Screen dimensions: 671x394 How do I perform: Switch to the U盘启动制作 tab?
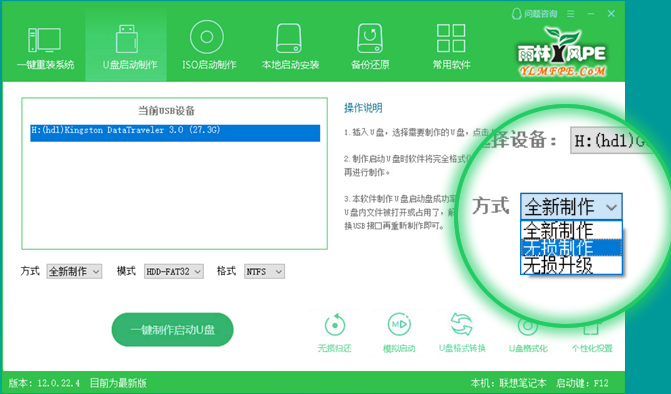click(126, 46)
